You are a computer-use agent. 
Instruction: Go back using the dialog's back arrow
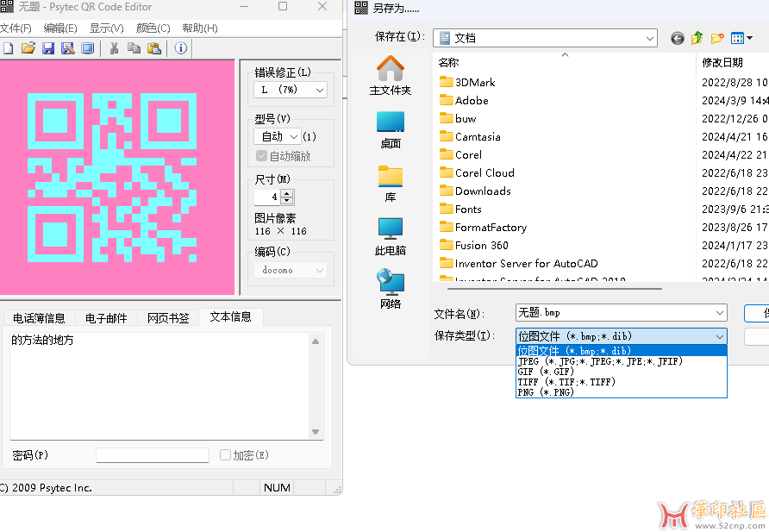[x=678, y=38]
